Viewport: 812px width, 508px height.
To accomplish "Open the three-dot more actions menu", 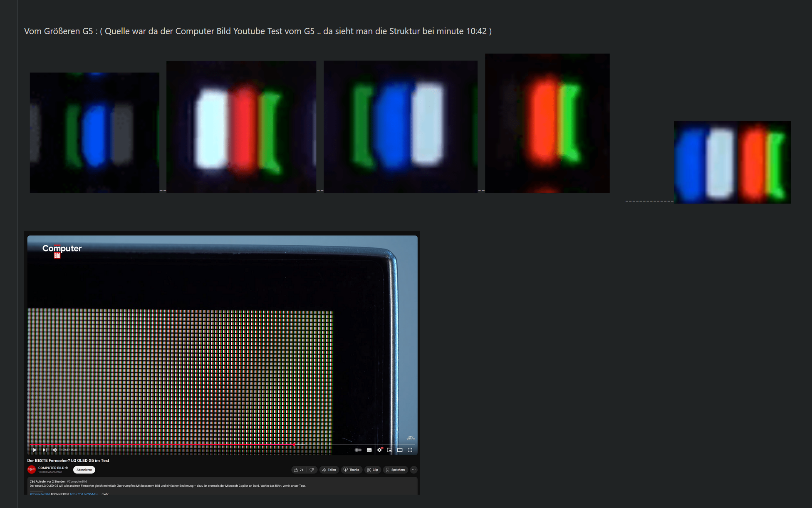I will pos(413,470).
